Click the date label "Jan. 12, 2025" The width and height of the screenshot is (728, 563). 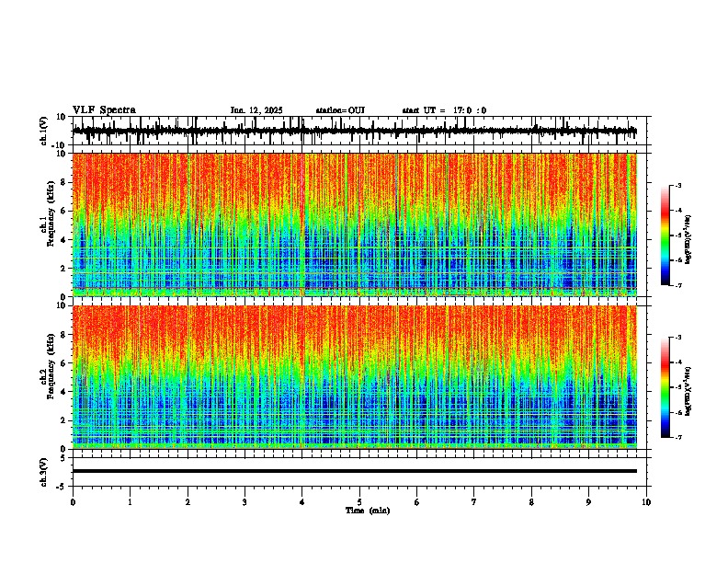(x=256, y=110)
